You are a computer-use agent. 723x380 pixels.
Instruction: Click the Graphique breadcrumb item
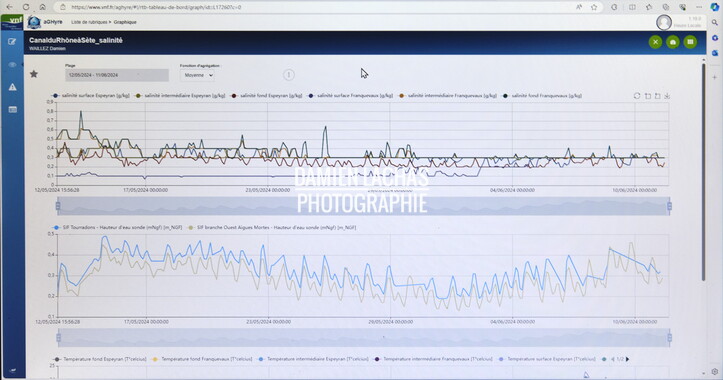pyautogui.click(x=125, y=22)
